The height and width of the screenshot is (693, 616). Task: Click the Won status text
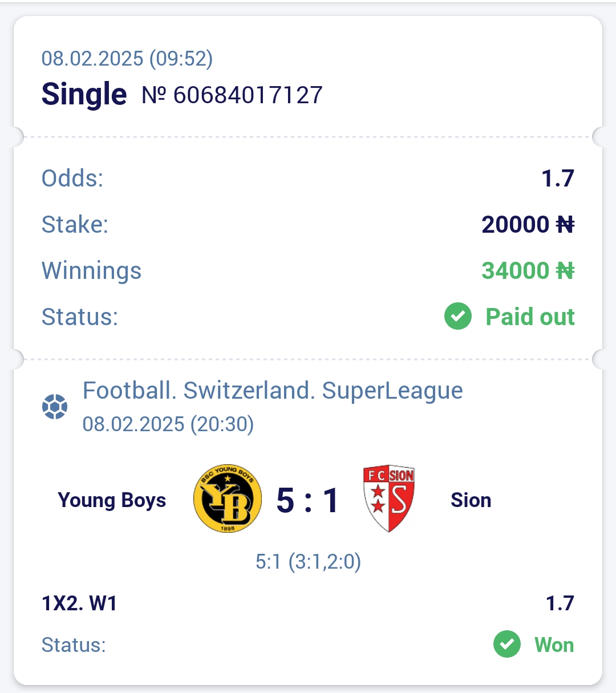[554, 645]
